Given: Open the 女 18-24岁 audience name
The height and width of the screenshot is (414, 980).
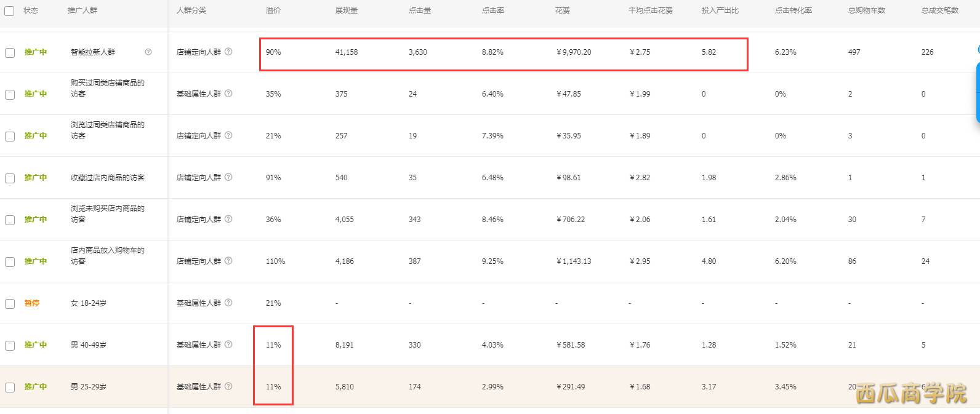Looking at the screenshot, I should pos(89,303).
